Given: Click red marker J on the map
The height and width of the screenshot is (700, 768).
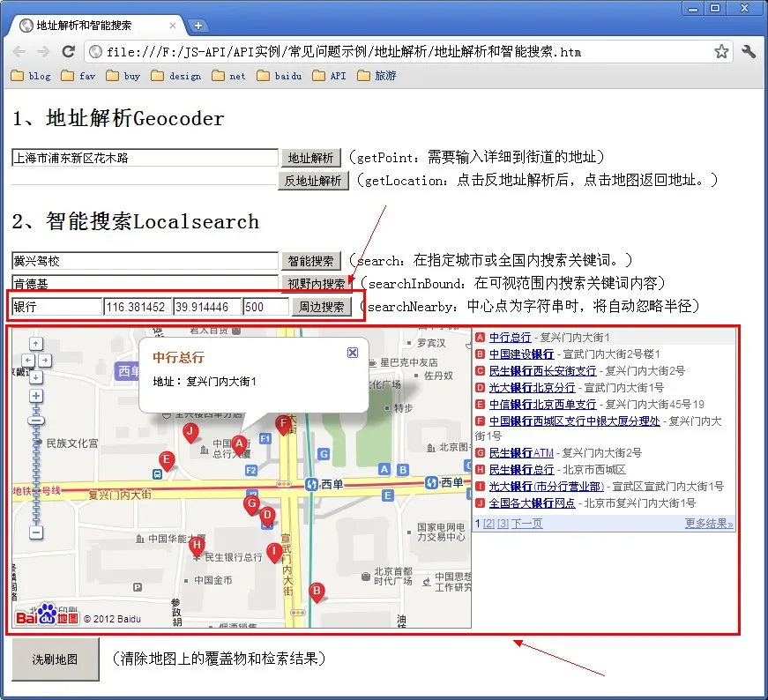Looking at the screenshot, I should pyautogui.click(x=190, y=431).
